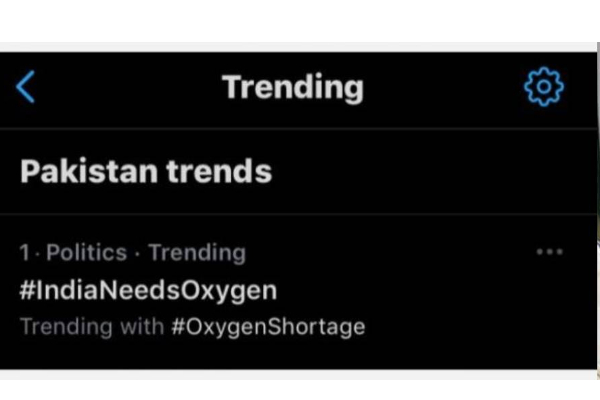The height and width of the screenshot is (400, 600).
Task: Click the word trends in the section header
Action: (219, 171)
